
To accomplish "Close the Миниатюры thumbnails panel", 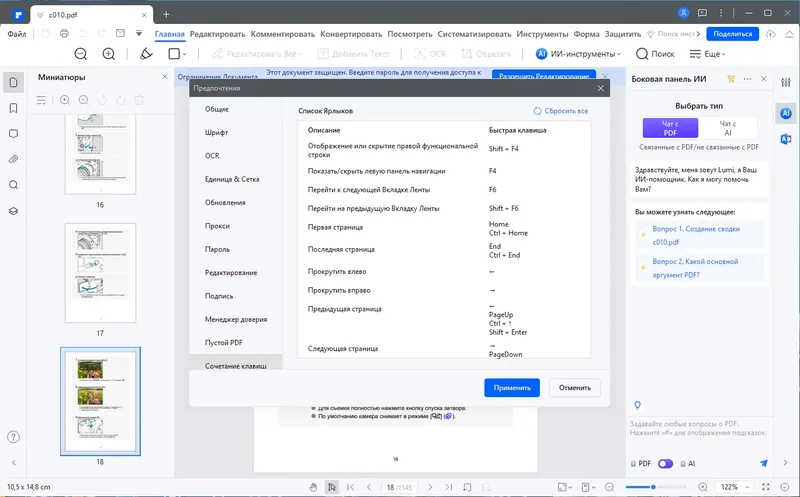I will [164, 77].
